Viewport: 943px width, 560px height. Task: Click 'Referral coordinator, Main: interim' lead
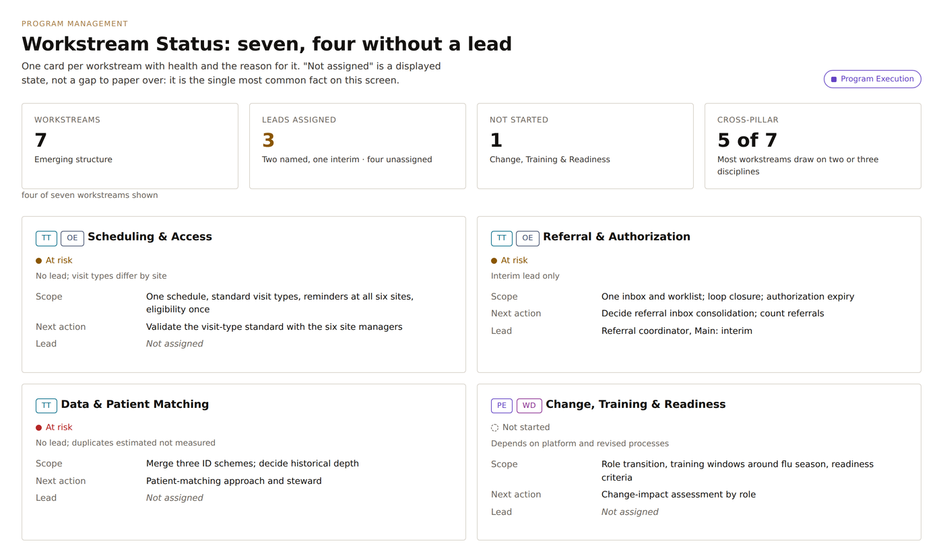pos(677,331)
